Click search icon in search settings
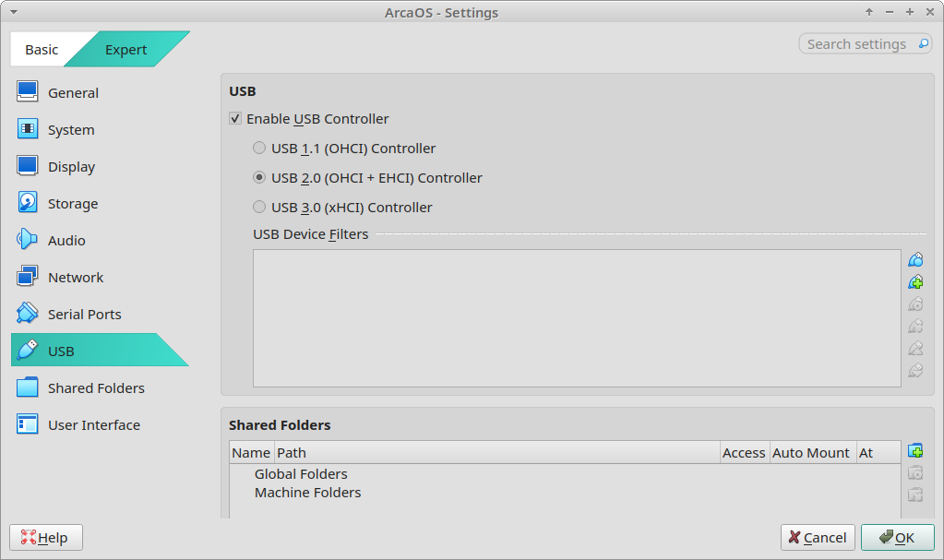Screen dimensions: 944x560 (923, 44)
